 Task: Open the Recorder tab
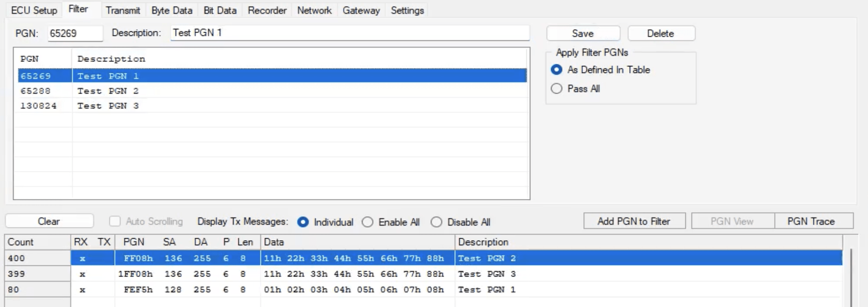click(x=267, y=10)
